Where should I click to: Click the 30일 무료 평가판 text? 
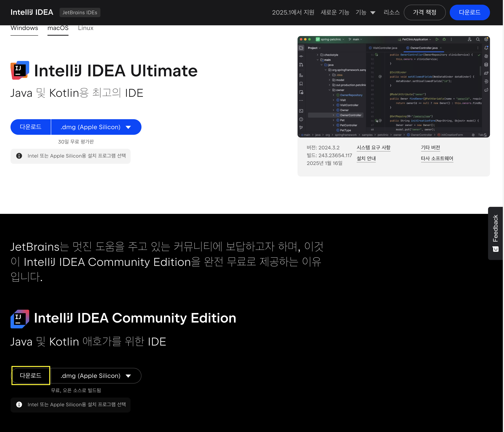point(76,142)
